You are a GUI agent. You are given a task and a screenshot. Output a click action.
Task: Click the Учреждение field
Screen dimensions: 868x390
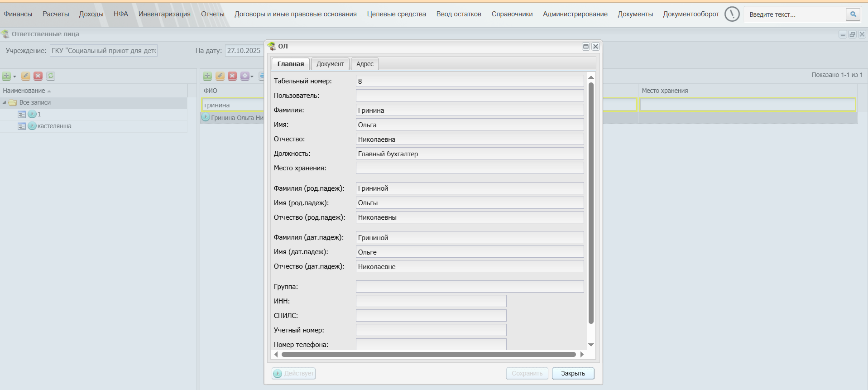(104, 51)
